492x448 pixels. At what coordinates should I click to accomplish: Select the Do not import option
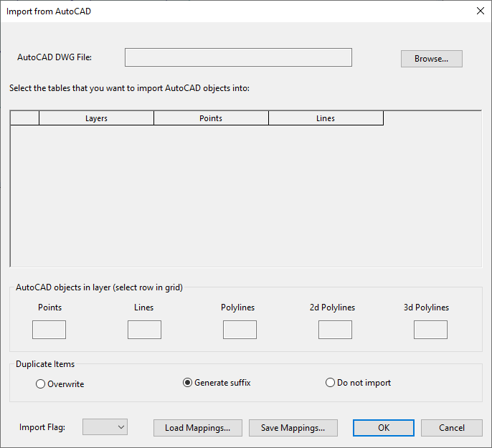[x=359, y=383]
